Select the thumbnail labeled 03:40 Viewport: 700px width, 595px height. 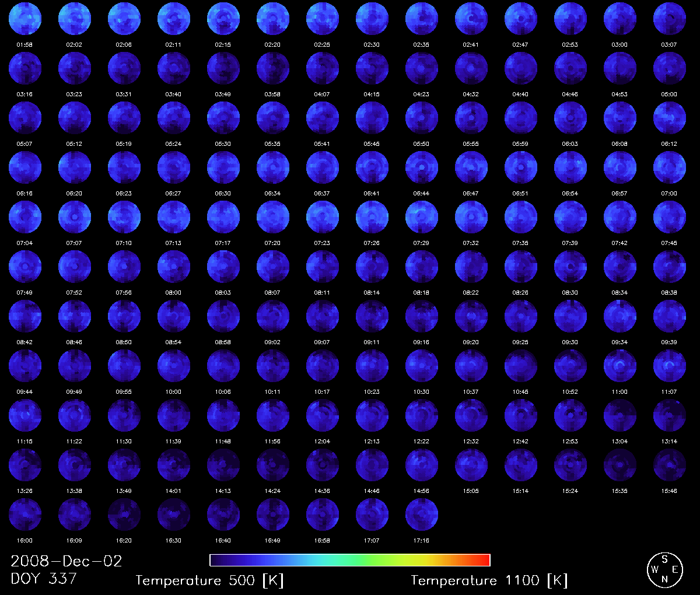point(174,68)
